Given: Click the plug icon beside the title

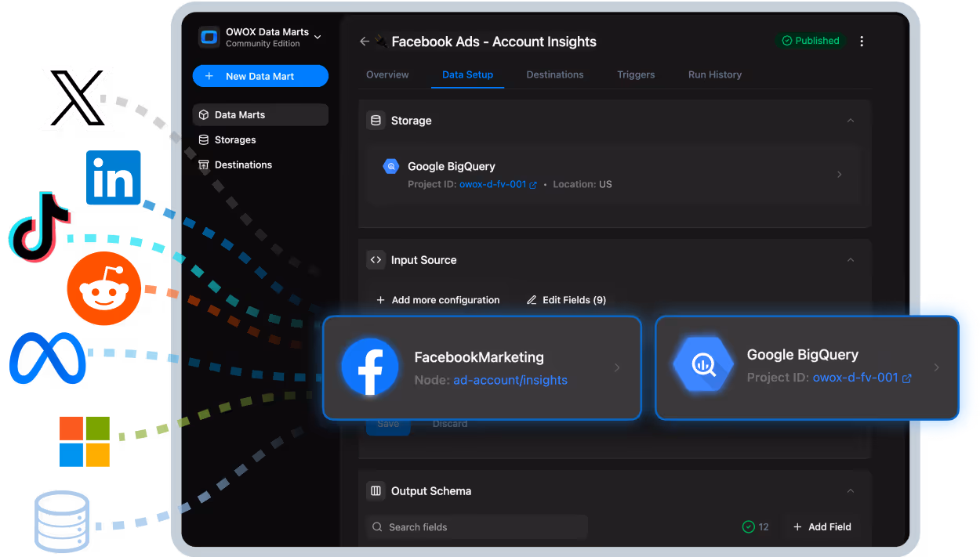Looking at the screenshot, I should [380, 42].
